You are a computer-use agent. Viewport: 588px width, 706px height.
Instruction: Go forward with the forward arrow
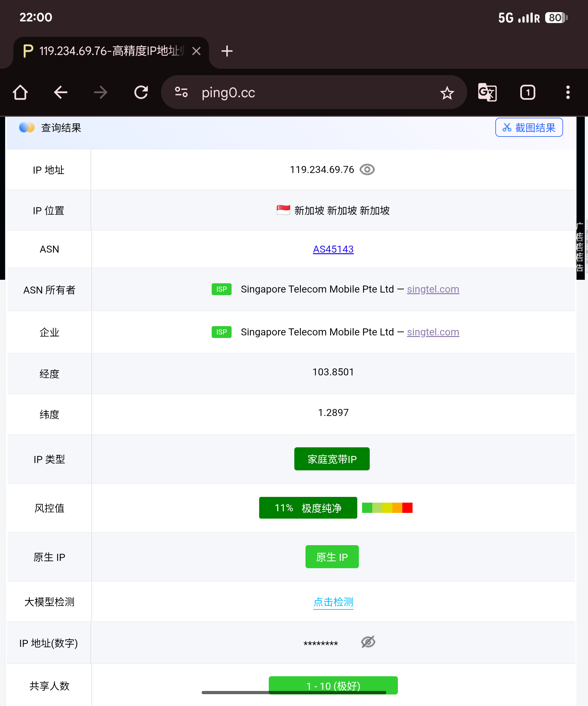[x=100, y=92]
